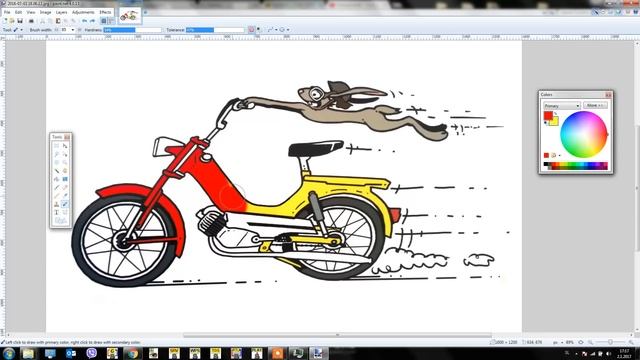The image size is (640, 360).
Task: Increase brush width with plus button
Action: coord(80,30)
